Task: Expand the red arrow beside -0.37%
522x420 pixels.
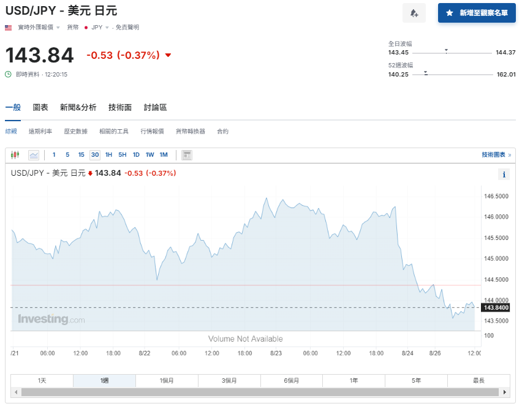Action: 168,55
